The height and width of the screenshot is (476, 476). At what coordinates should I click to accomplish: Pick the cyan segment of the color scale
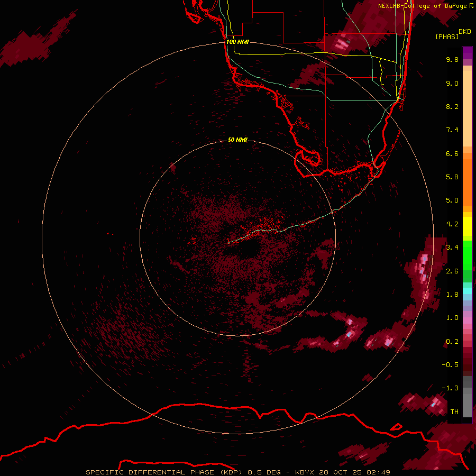pos(467,291)
